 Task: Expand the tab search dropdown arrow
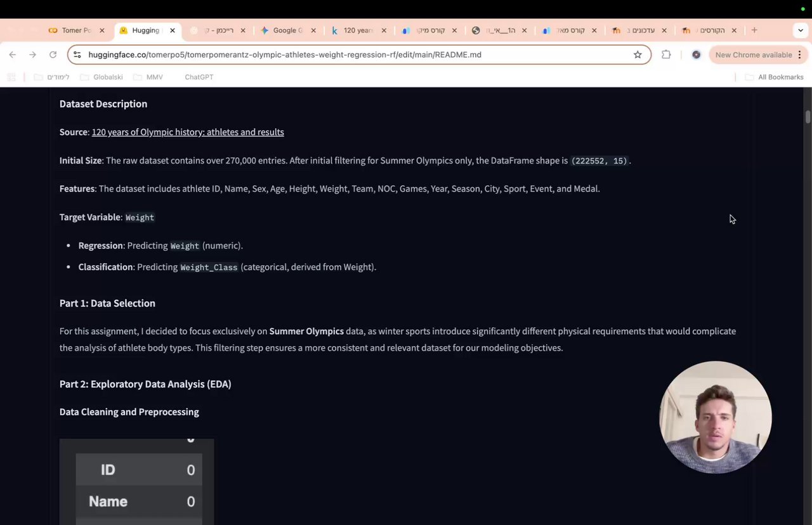click(x=801, y=30)
